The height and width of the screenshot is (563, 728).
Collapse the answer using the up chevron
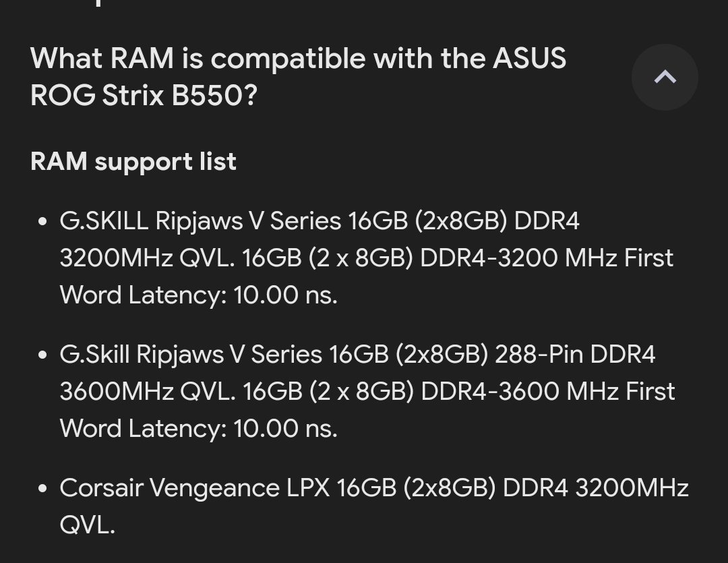coord(665,77)
